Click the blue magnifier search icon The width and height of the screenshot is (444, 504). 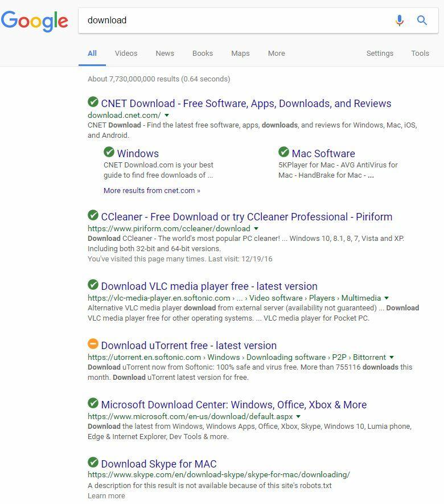click(422, 21)
